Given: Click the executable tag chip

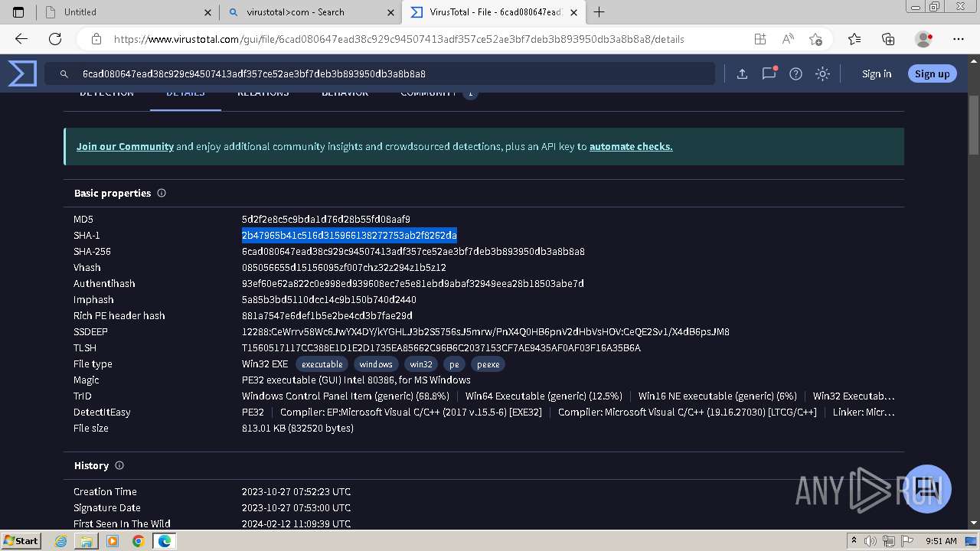Looking at the screenshot, I should click(x=322, y=364).
